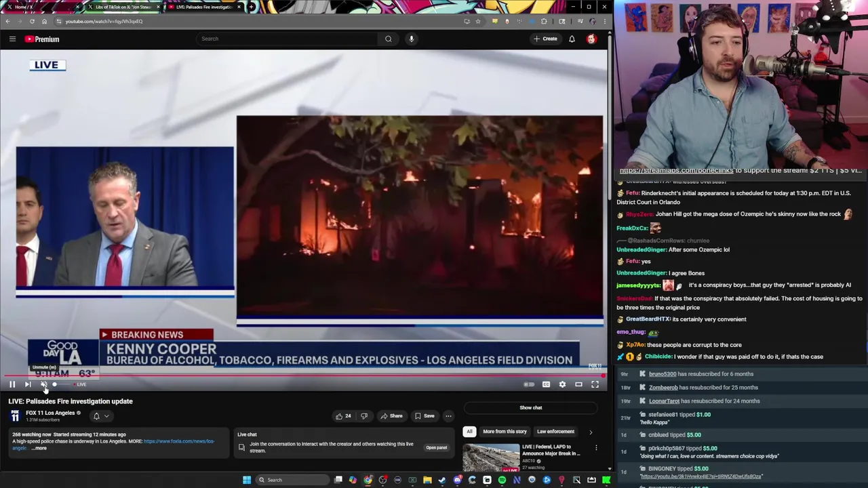This screenshot has width=868, height=488.
Task: Click the Windows taskbar Search box
Action: click(x=292, y=480)
